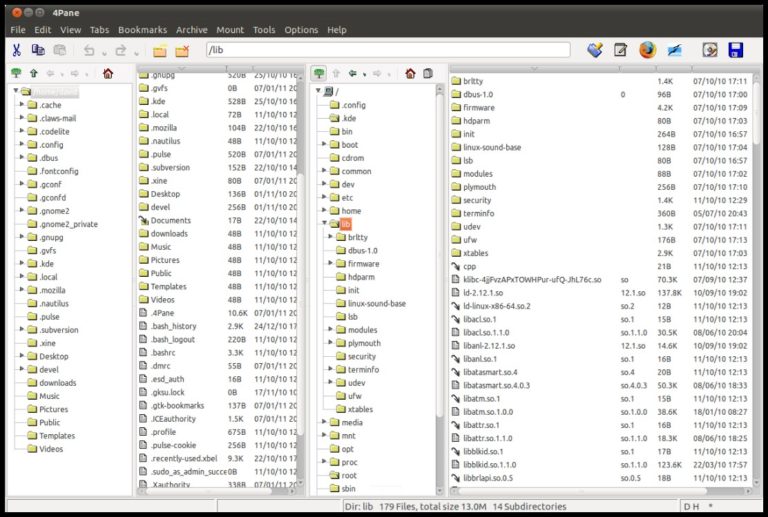Open the Archive menu
The image size is (768, 517).
192,30
